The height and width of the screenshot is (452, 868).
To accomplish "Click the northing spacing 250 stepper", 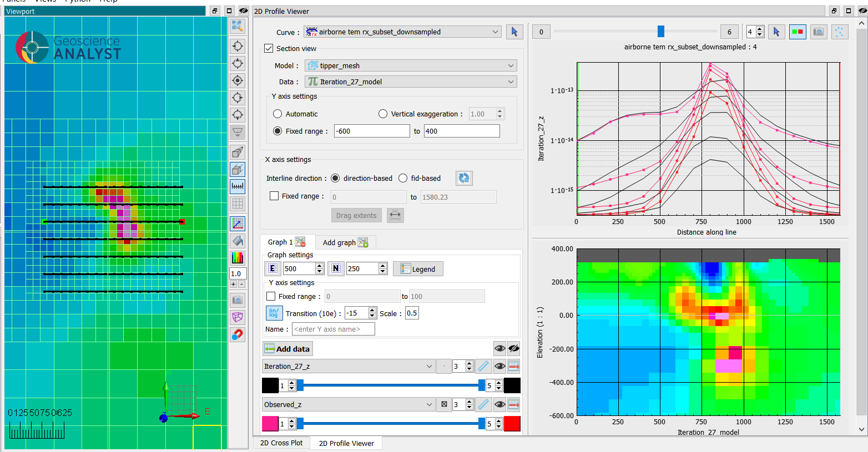I will point(383,268).
